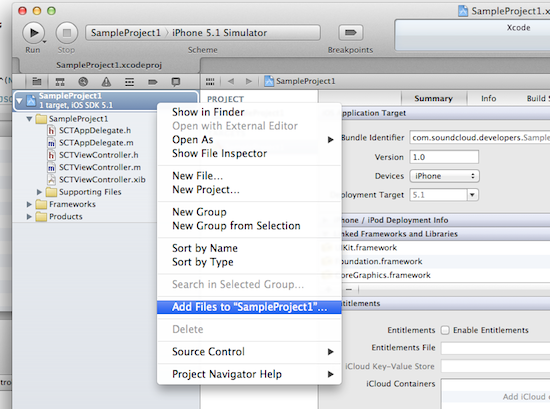Viewport: 550px width, 409px height.
Task: Expand the Frameworks group
Action: tap(29, 204)
